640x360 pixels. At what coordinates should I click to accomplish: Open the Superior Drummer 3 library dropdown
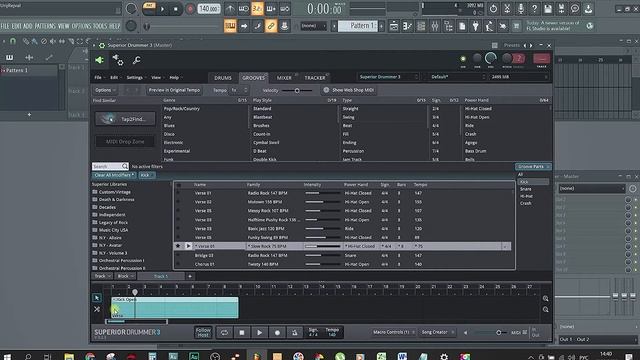click(x=388, y=77)
